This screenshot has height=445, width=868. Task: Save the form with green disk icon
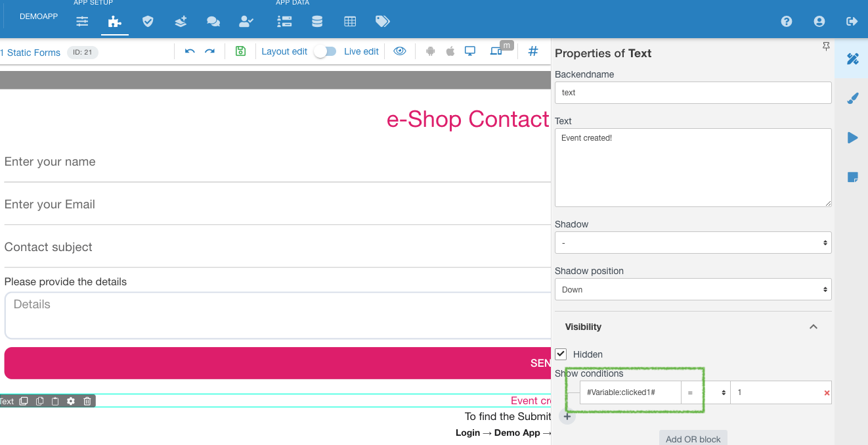point(240,51)
